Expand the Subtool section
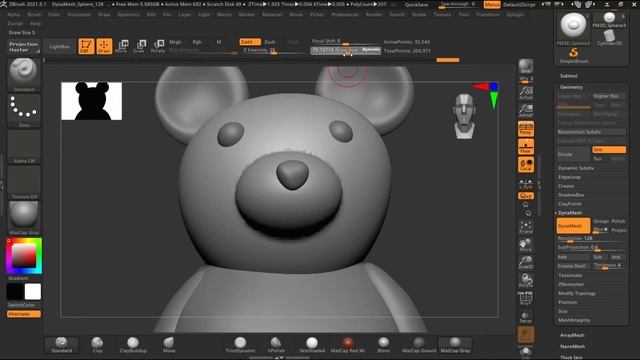The height and width of the screenshot is (360, 640). click(x=569, y=76)
